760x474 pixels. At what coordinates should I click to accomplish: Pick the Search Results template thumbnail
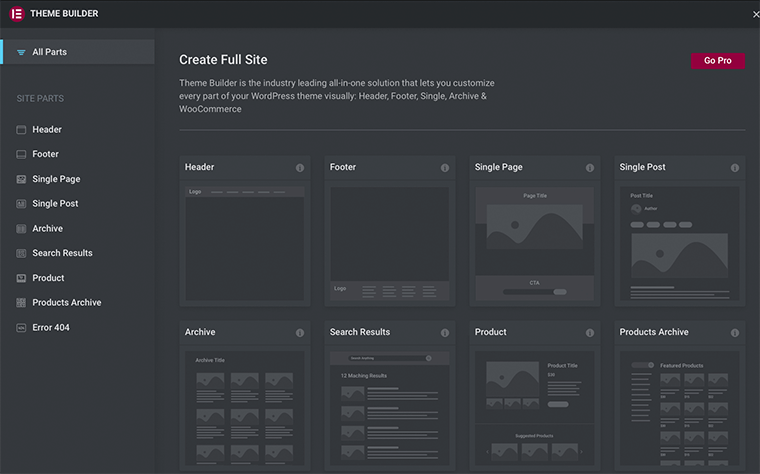point(390,408)
